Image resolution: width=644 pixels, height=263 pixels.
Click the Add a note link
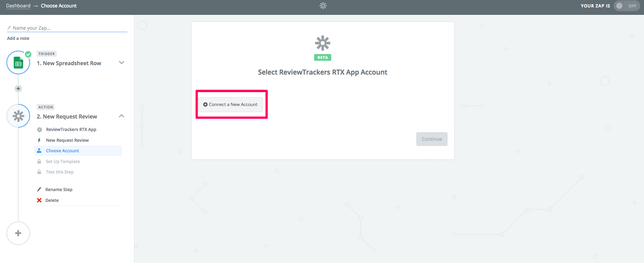click(x=18, y=38)
